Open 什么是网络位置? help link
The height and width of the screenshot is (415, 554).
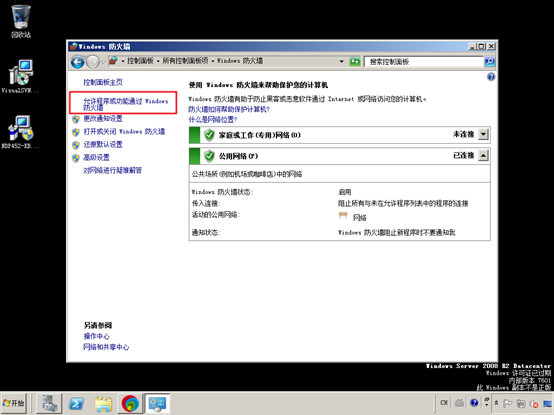pyautogui.click(x=213, y=120)
